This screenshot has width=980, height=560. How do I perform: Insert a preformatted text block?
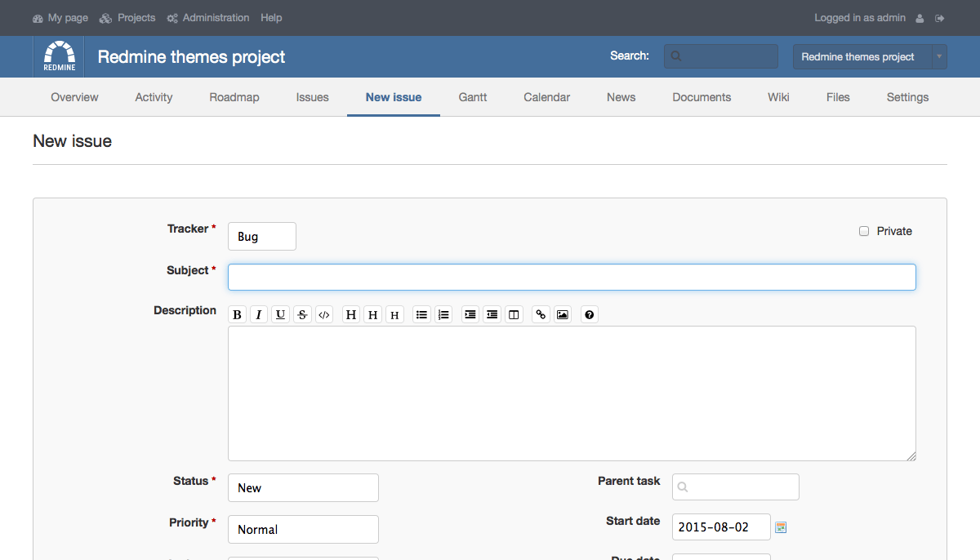click(x=514, y=314)
